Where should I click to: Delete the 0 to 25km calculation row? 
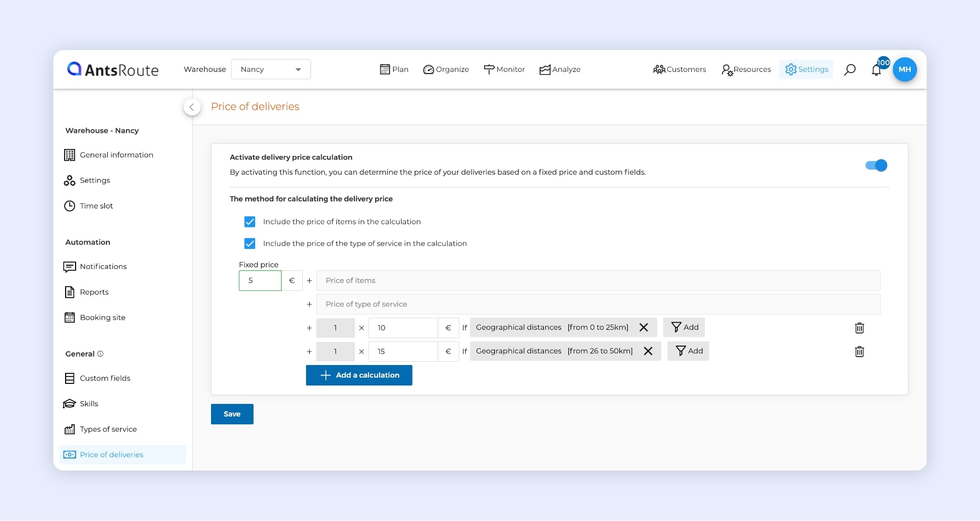tap(859, 328)
